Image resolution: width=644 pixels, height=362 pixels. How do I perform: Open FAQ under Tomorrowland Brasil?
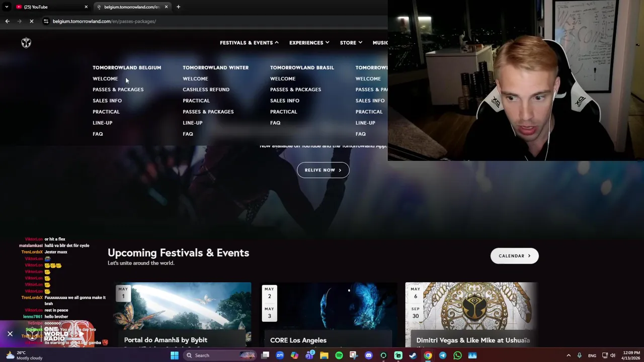[x=275, y=123]
